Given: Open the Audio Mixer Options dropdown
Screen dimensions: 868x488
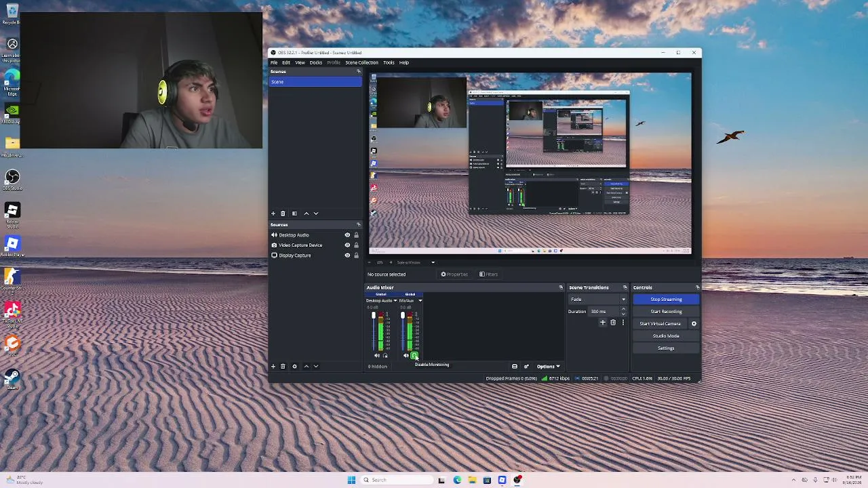Looking at the screenshot, I should (548, 367).
